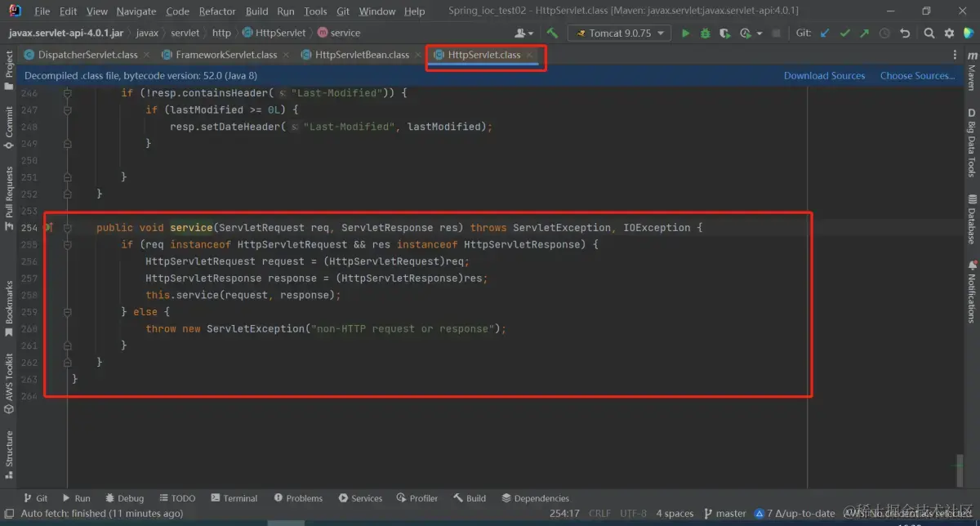Click the HttpServlet breadcrumb in navigation bar
The height and width of the screenshot is (526, 980).
tap(274, 33)
